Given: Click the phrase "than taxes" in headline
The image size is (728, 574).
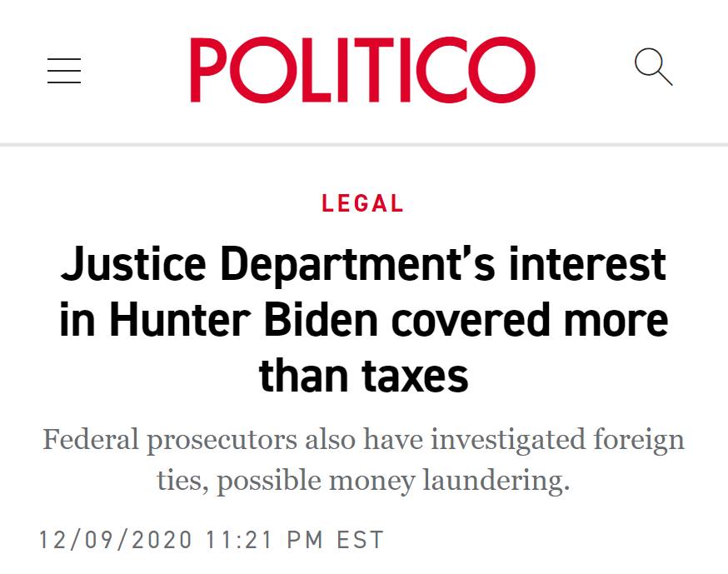Looking at the screenshot, I should 363,377.
